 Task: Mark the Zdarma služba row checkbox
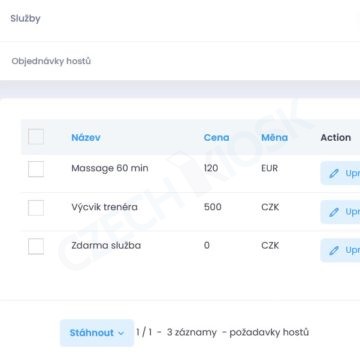(36, 246)
